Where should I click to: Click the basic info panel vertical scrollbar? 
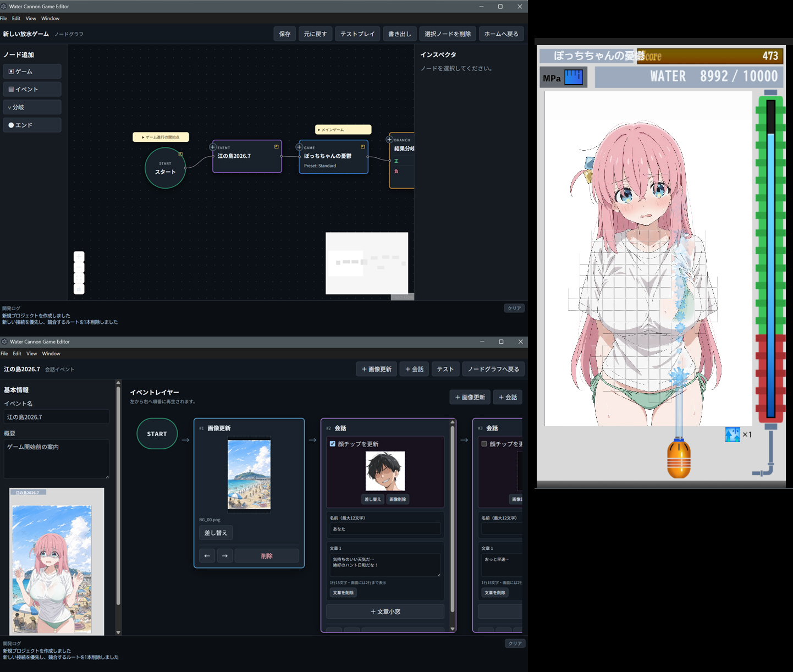tap(118, 495)
